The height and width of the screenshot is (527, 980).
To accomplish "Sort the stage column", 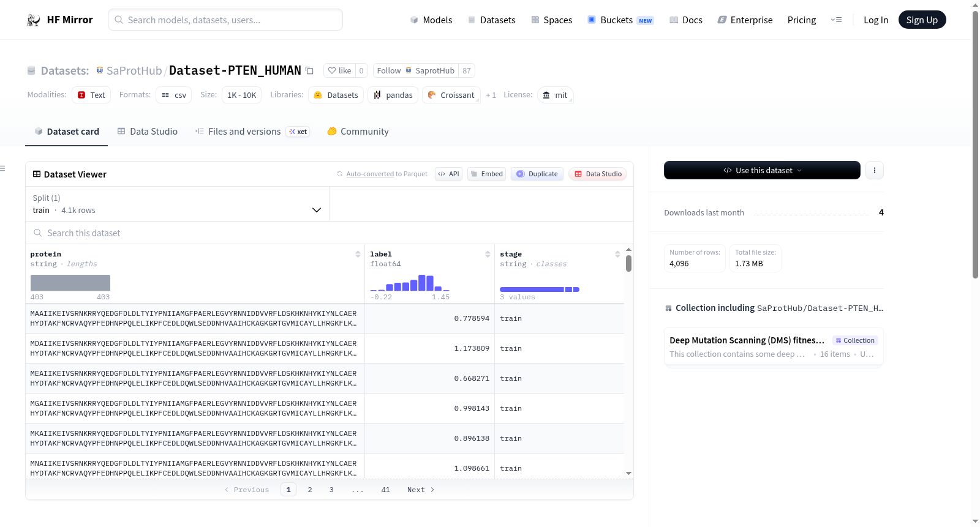I will [x=617, y=254].
